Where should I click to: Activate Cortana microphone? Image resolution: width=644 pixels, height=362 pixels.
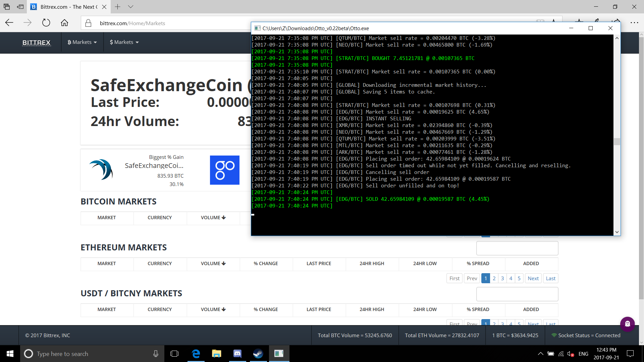coord(156,354)
